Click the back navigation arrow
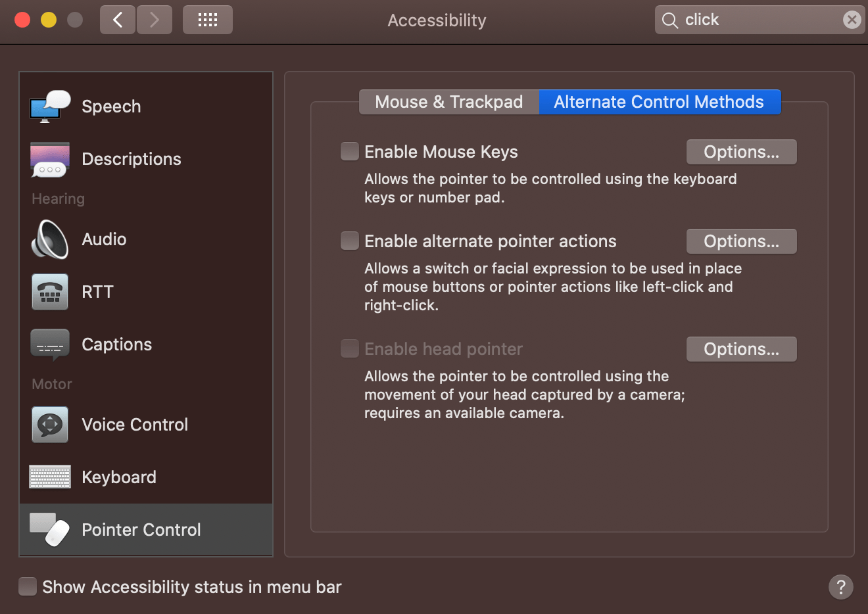Viewport: 868px width, 614px height. click(x=117, y=20)
